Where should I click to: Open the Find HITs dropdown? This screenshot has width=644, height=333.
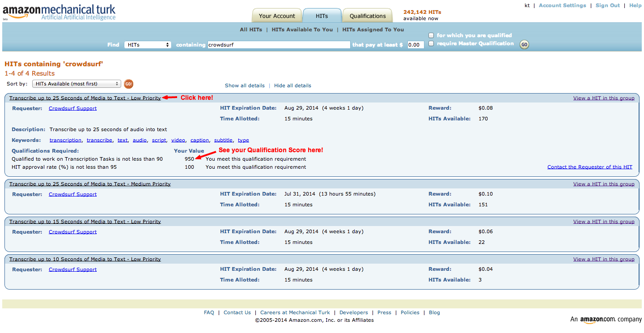coord(148,45)
